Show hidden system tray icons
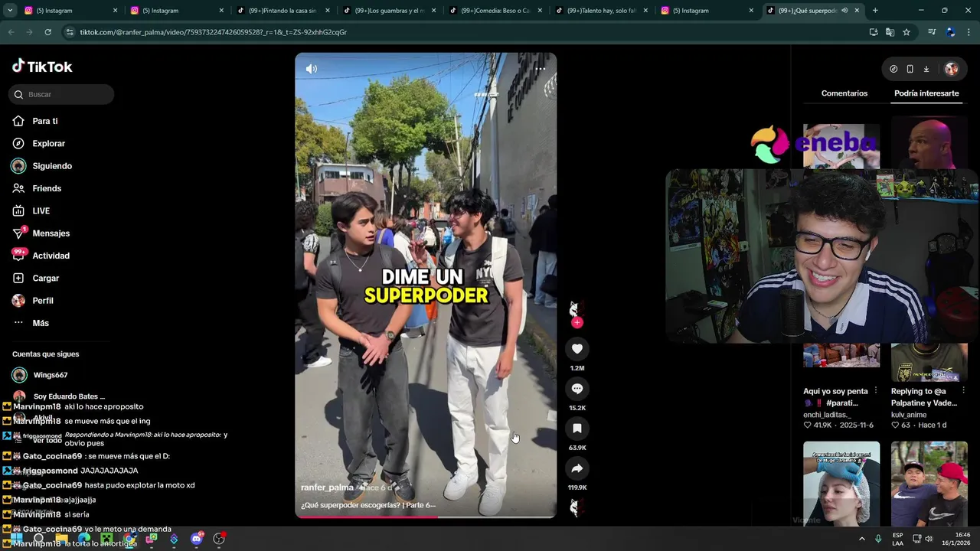 click(x=862, y=539)
